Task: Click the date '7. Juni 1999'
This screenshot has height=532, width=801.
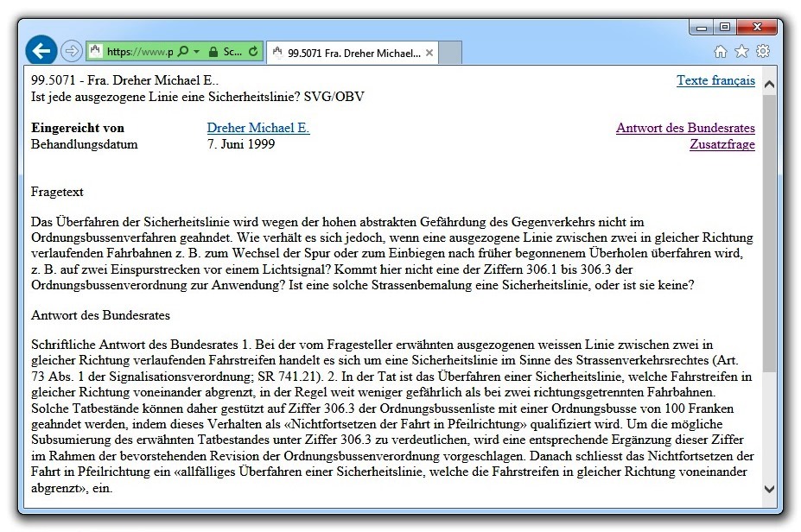Action: 240,144
